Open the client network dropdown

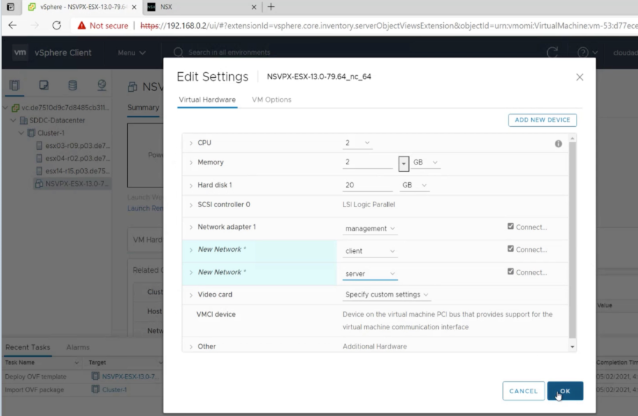coord(370,251)
